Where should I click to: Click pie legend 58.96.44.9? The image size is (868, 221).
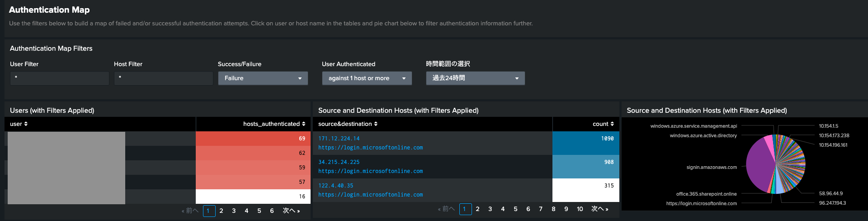[831, 194]
